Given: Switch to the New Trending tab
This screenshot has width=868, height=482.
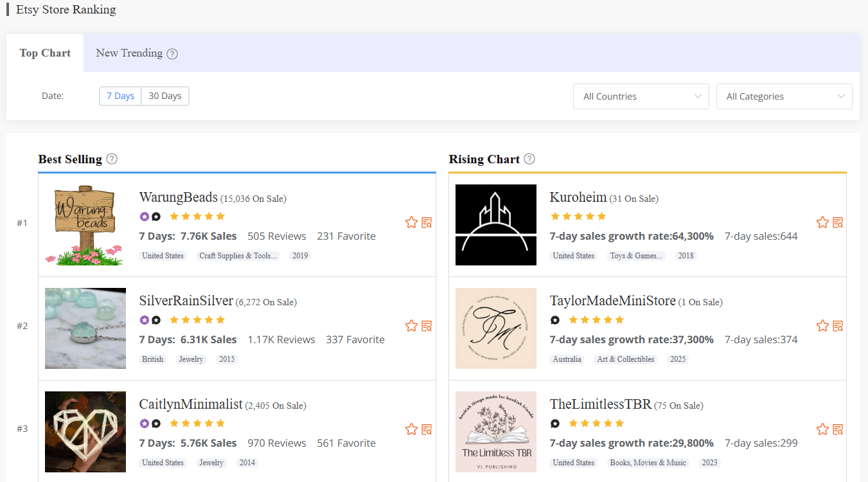Looking at the screenshot, I should pyautogui.click(x=128, y=53).
